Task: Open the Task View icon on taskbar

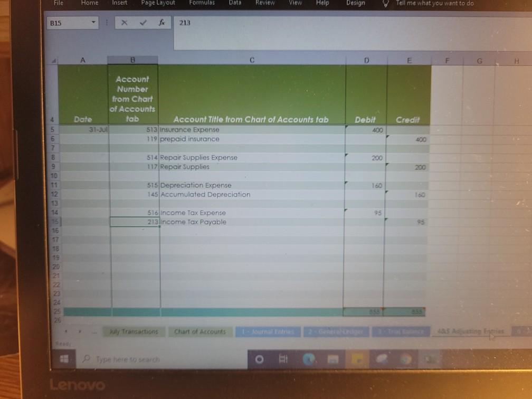Action: click(x=283, y=358)
